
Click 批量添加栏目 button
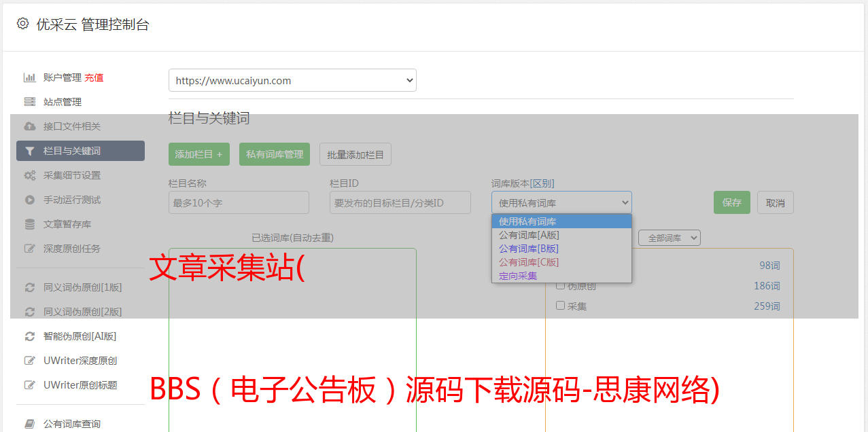(355, 154)
